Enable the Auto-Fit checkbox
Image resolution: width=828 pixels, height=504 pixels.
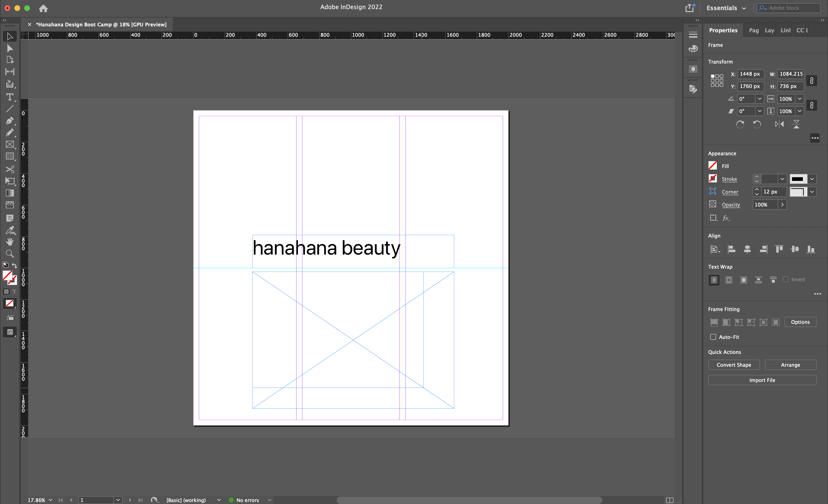(713, 337)
